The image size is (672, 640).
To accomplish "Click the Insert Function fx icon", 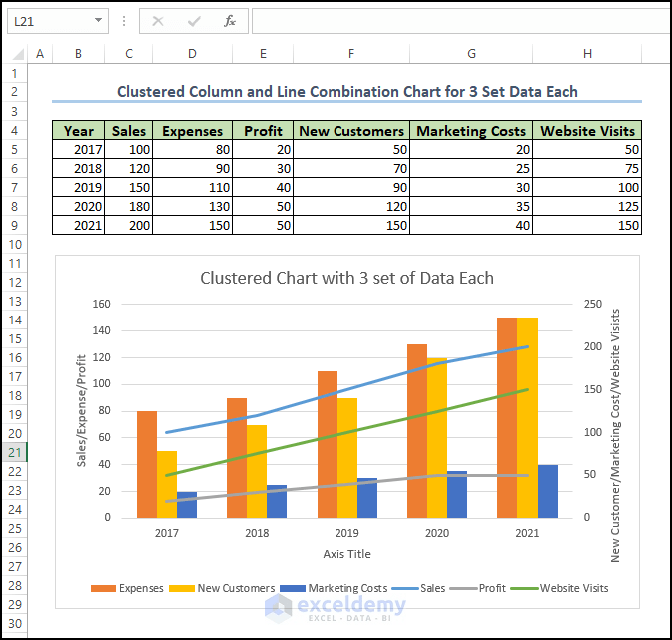I will [230, 21].
